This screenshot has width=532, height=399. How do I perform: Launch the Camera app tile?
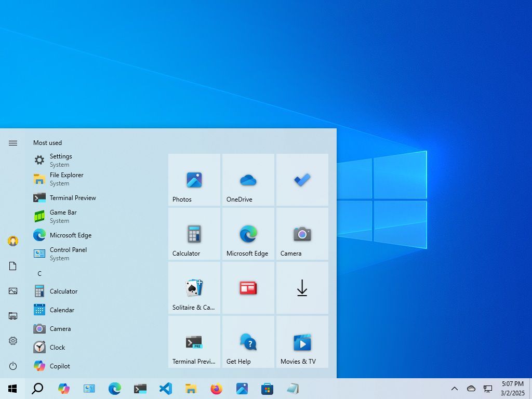pyautogui.click(x=302, y=234)
